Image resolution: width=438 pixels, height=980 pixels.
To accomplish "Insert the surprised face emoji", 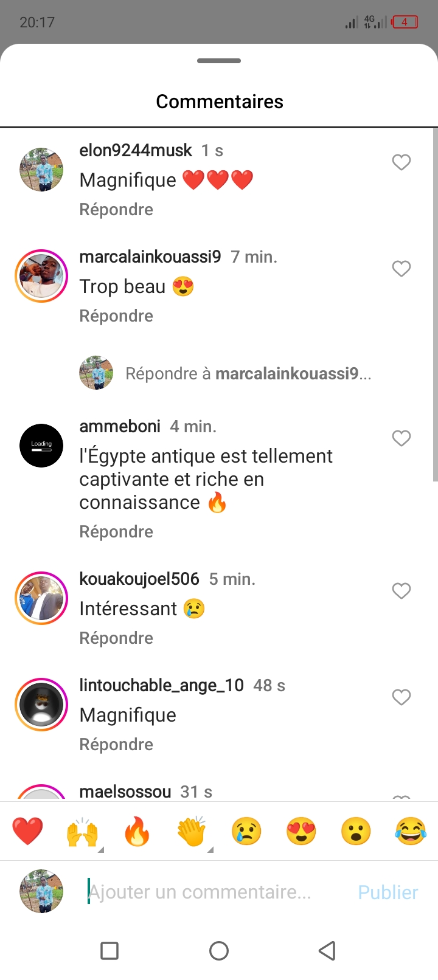I will coord(356,832).
